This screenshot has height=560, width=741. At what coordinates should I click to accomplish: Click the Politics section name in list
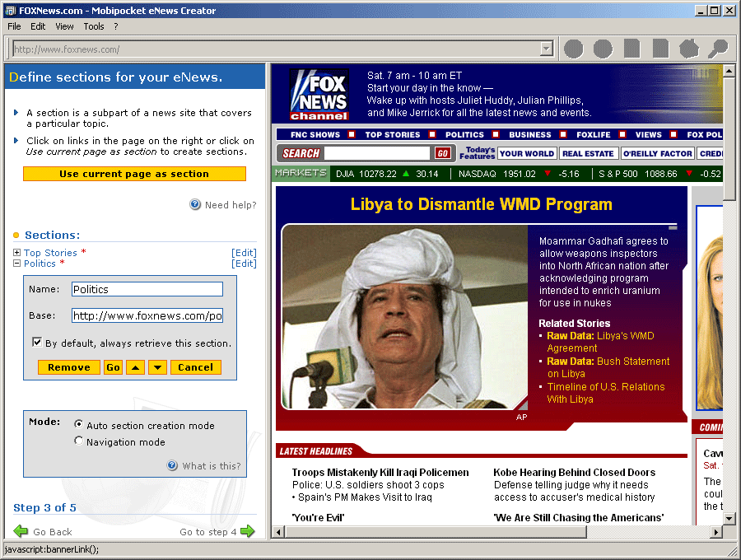(40, 264)
